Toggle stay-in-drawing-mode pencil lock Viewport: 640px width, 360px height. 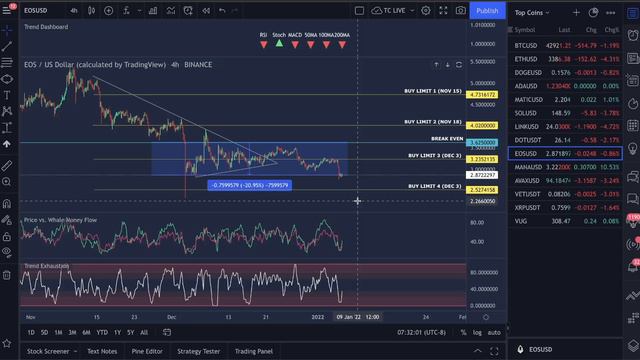tap(7, 220)
